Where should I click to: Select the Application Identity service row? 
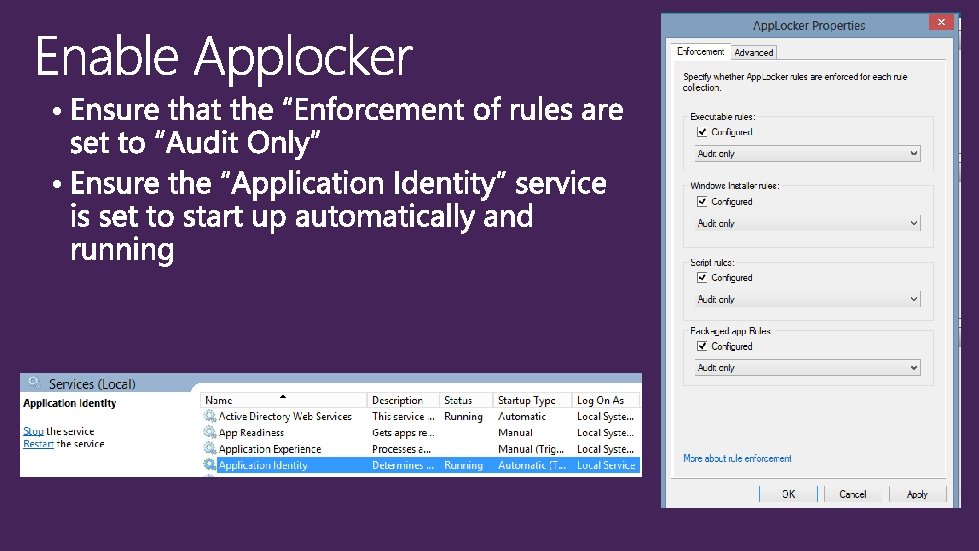(x=420, y=465)
